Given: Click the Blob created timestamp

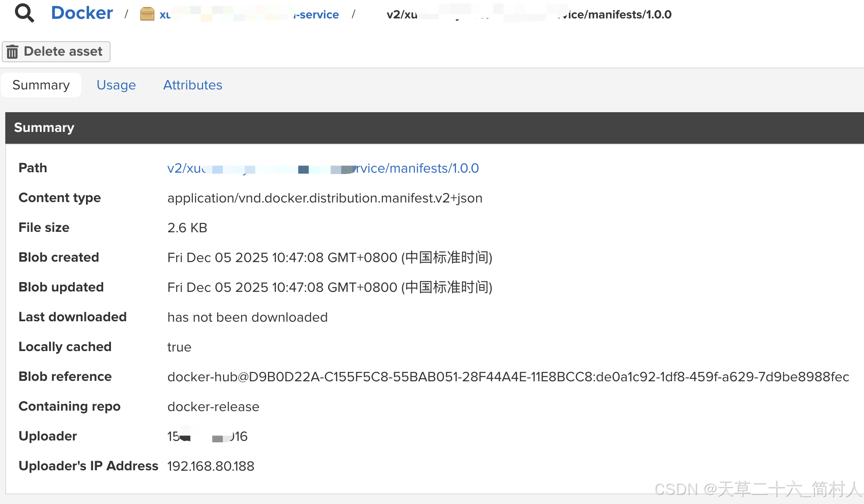Looking at the screenshot, I should pyautogui.click(x=329, y=258).
